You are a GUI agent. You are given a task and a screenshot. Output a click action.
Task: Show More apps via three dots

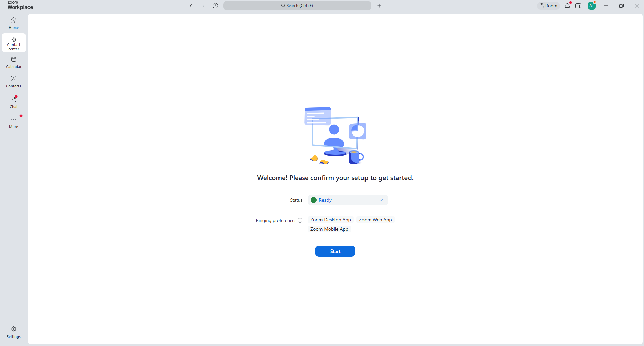pos(14,122)
